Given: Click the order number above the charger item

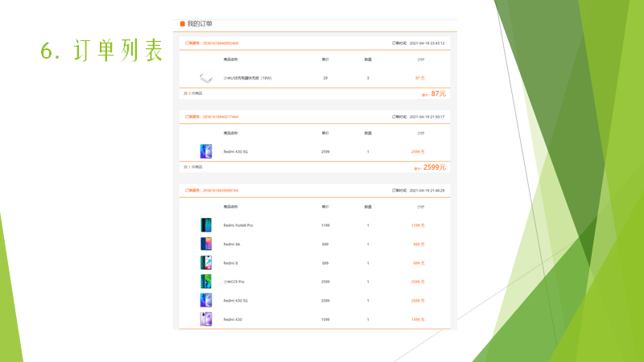Looking at the screenshot, I should (212, 43).
